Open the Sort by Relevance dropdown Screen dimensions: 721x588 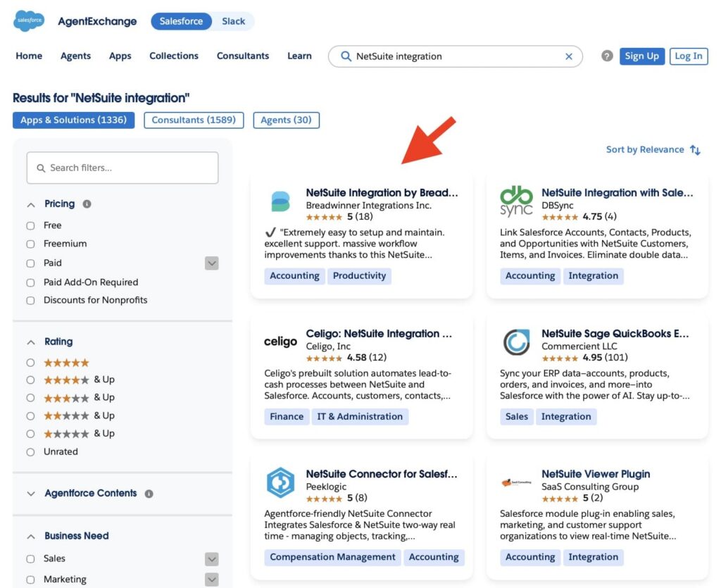(653, 150)
